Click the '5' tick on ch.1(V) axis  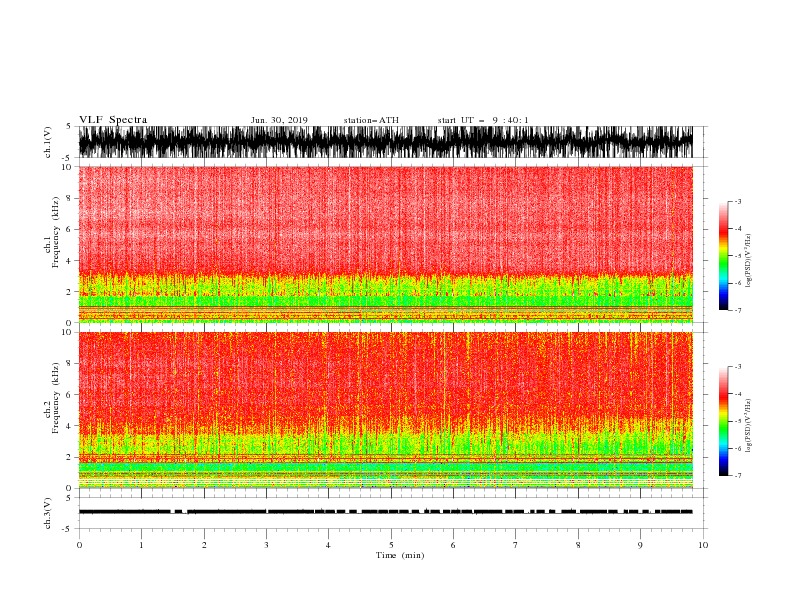[69, 126]
